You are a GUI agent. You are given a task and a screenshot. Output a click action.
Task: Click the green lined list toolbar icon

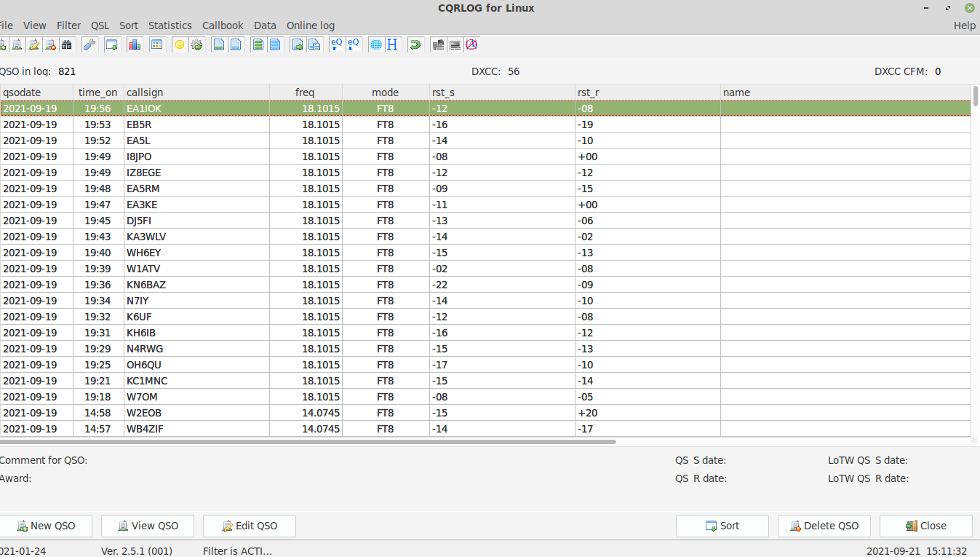[x=258, y=44]
